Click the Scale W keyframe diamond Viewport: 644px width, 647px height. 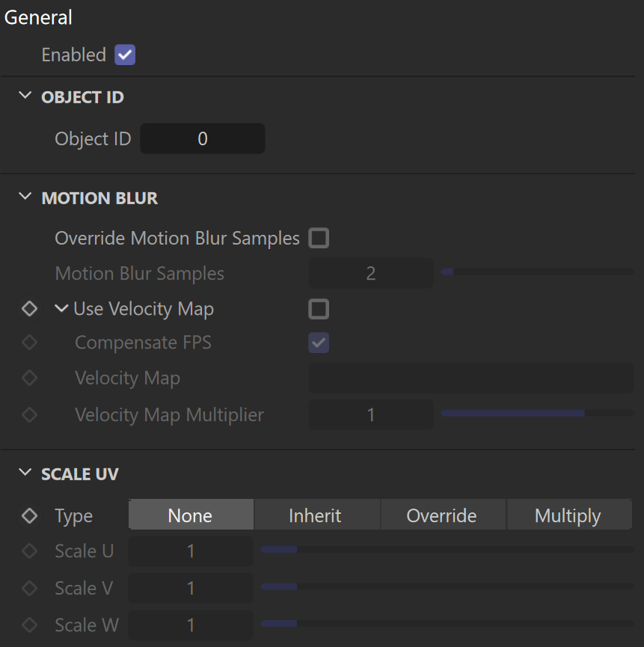(x=29, y=625)
